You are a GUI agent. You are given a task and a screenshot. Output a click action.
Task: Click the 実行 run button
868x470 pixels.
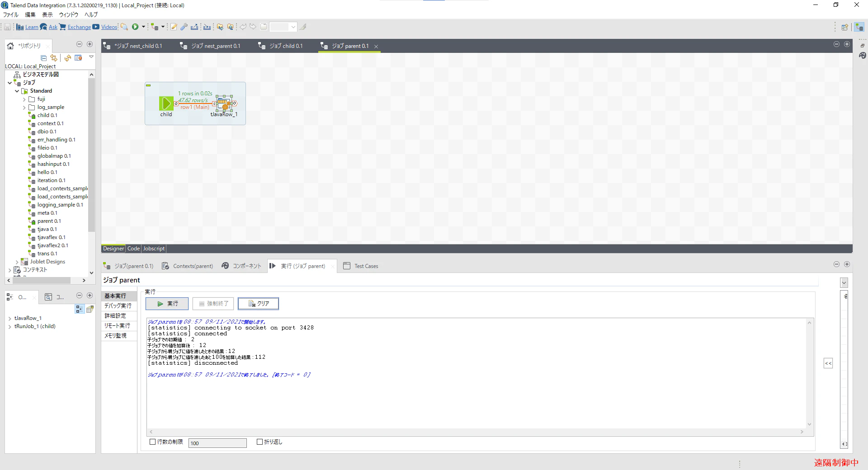point(167,304)
